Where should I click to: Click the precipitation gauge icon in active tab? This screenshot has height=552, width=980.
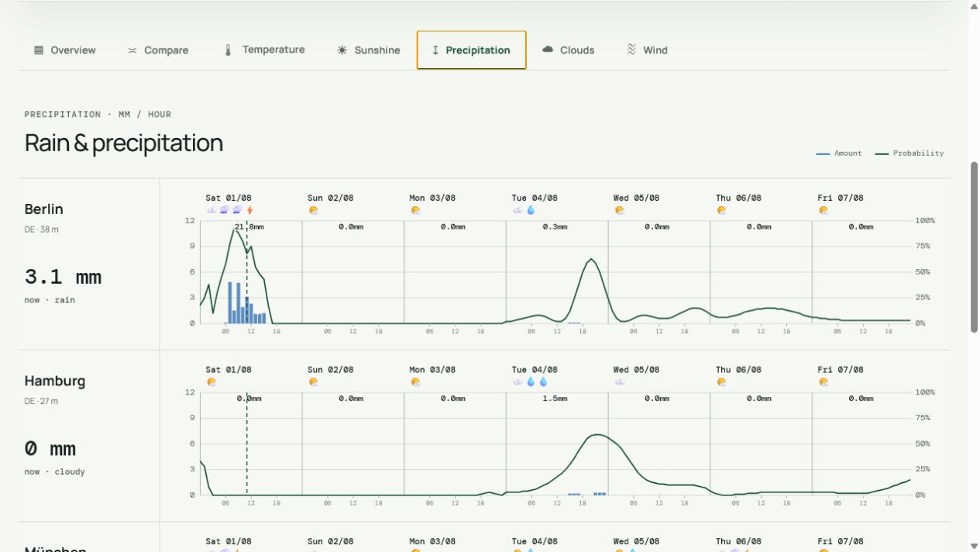435,50
